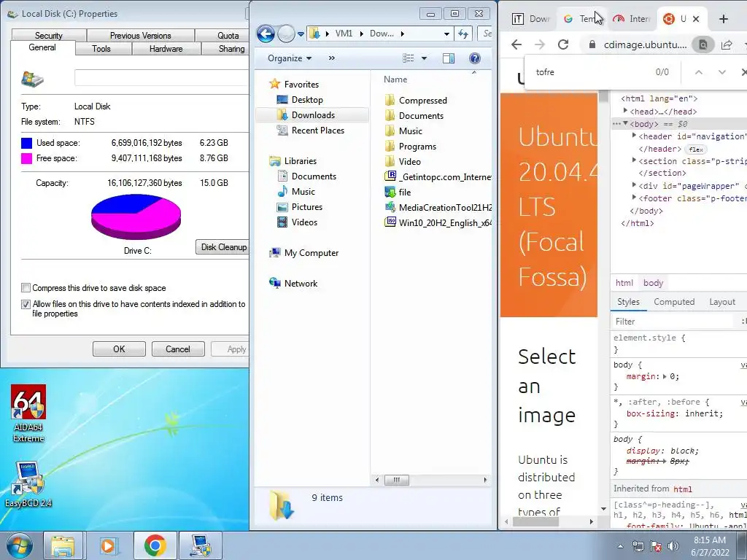Open the Explorer view options dropdown arrow

tap(424, 58)
